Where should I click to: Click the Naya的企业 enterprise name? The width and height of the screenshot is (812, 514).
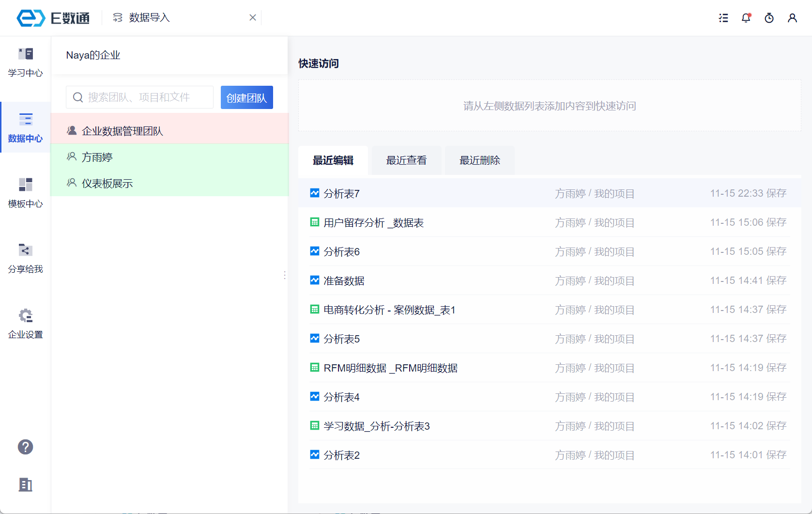[93, 55]
